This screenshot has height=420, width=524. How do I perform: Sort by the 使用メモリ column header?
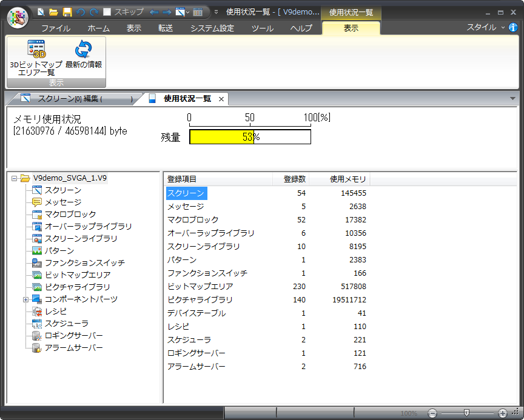tap(348, 179)
